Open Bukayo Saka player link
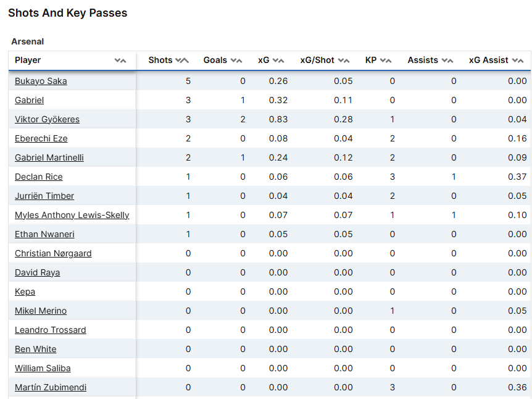 pyautogui.click(x=41, y=81)
